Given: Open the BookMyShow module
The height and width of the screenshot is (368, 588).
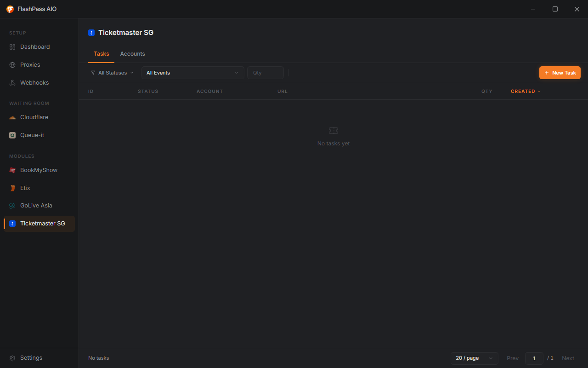Looking at the screenshot, I should tap(39, 170).
